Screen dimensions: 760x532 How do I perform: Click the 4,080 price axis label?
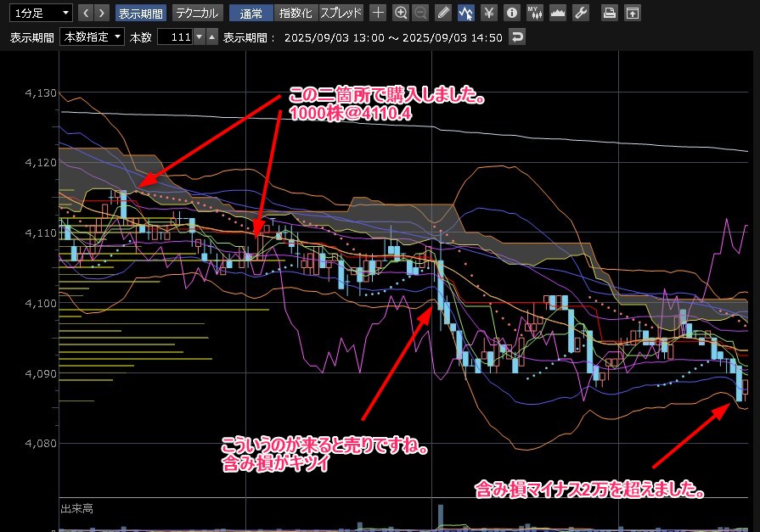(x=41, y=443)
